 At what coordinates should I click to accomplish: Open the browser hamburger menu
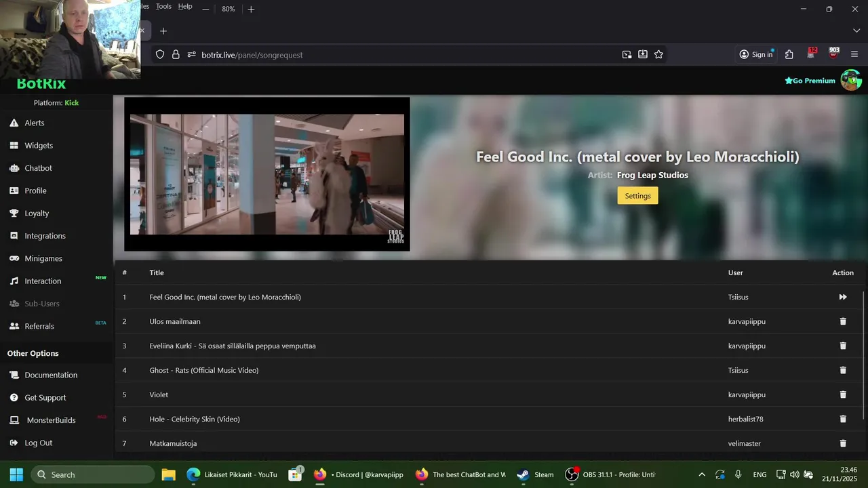point(854,55)
